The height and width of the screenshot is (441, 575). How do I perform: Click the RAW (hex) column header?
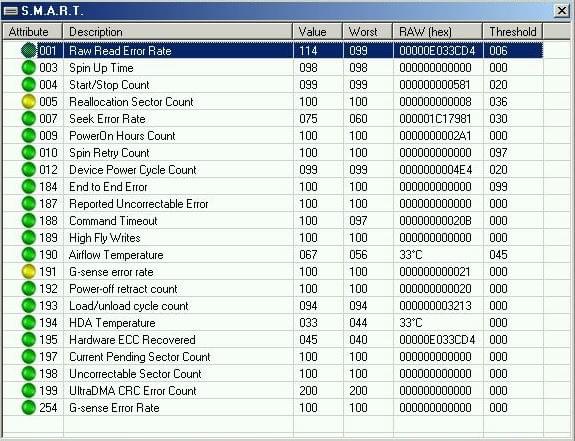click(438, 32)
